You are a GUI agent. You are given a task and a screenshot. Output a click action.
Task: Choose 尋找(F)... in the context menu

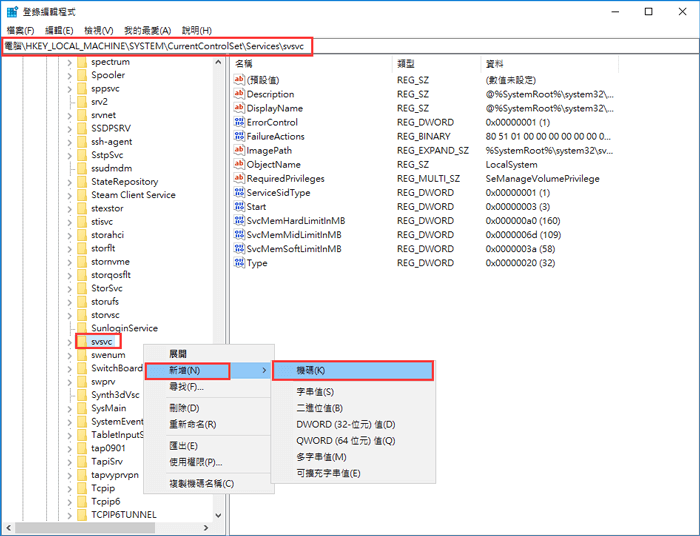click(208, 387)
